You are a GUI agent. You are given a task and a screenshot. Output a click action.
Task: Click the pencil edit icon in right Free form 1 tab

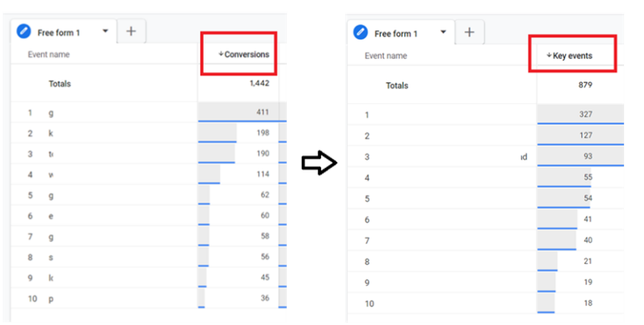(x=361, y=32)
